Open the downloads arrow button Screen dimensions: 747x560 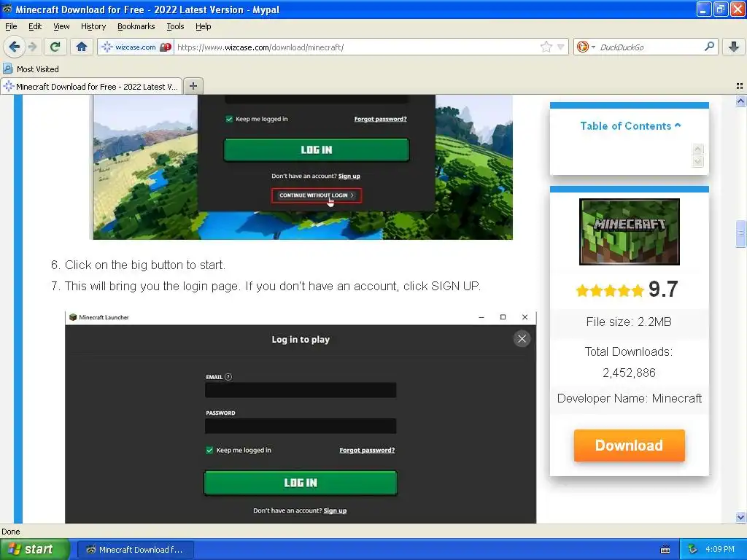pos(734,47)
